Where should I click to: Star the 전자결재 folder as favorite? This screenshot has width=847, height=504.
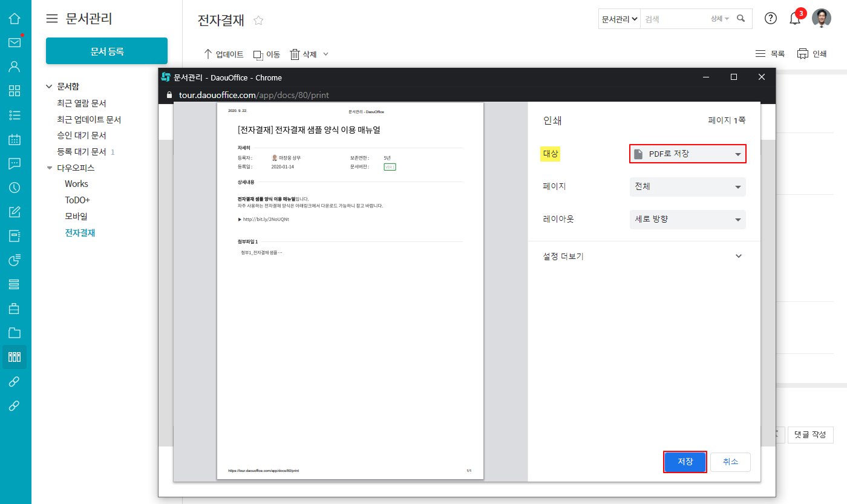[x=258, y=21]
